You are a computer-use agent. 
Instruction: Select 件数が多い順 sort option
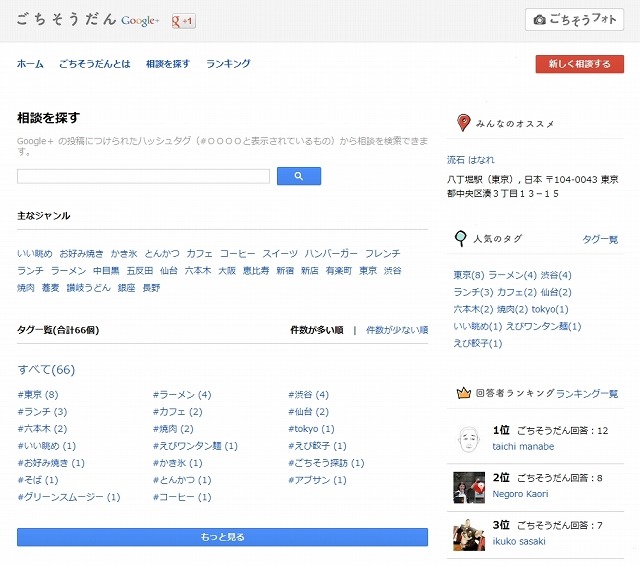pos(317,330)
